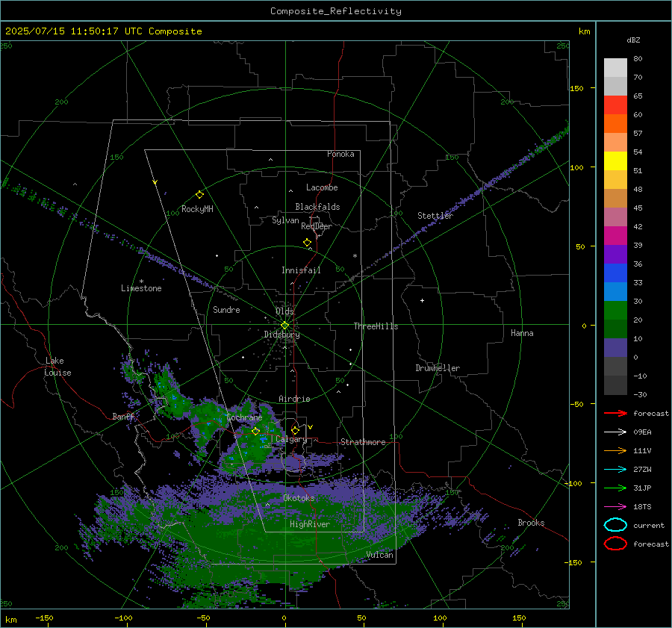Viewport: 672px width, 628px height.
Task: Click the bright green 20-30 dBZ swatch
Action: click(x=615, y=311)
